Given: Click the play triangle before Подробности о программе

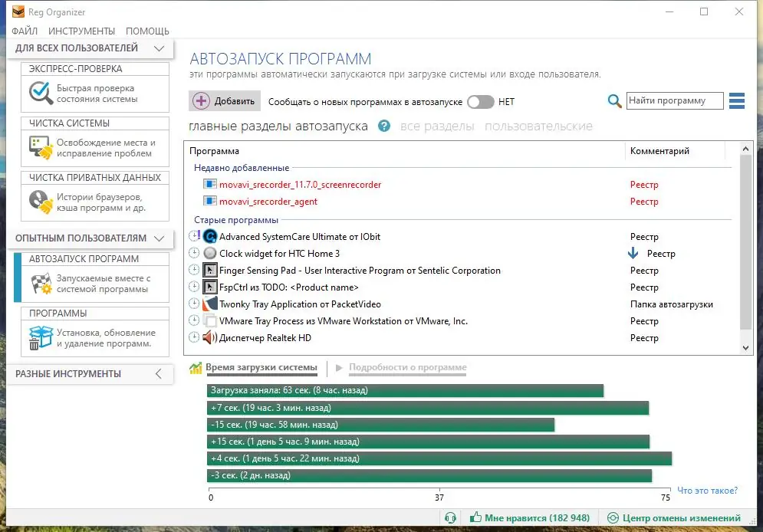Looking at the screenshot, I should (339, 368).
